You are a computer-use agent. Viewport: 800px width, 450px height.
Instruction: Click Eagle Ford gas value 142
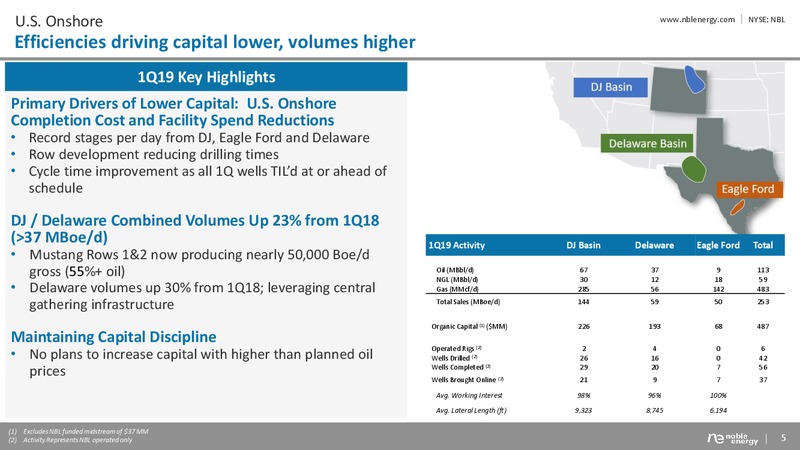(718, 289)
